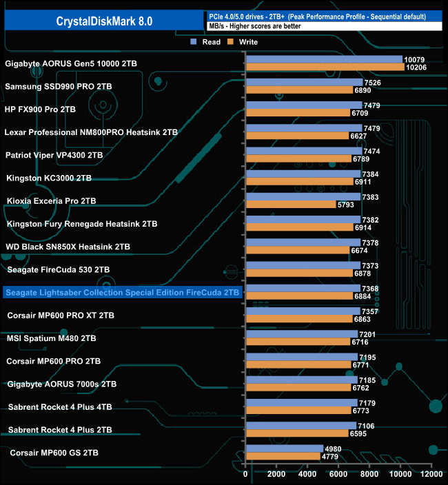The image size is (448, 485).
Task: Click the PCIe 4.0/5.0 drives header text
Action: (x=318, y=17)
